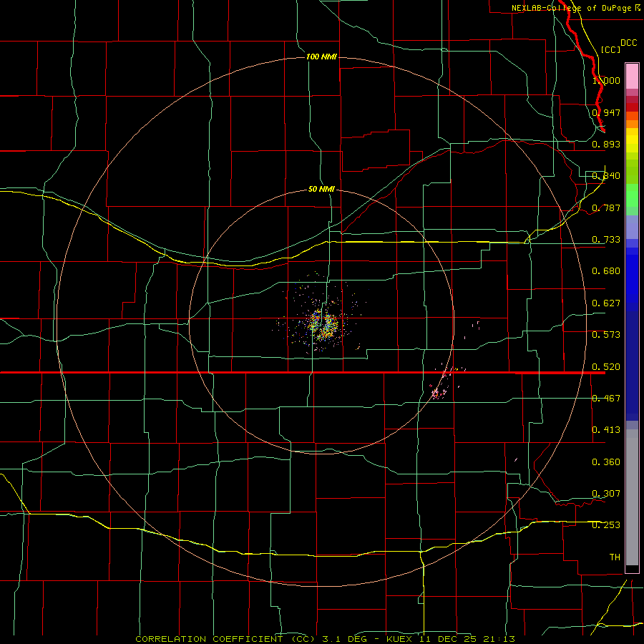
Task: Click the TH threshold label
Action: pos(615,557)
